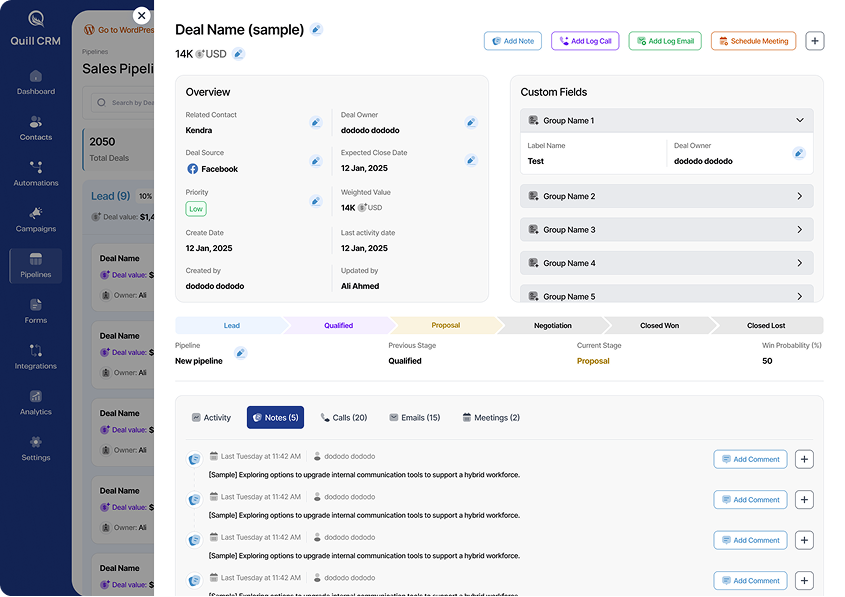Screen dimensions: 845x597
Task: Open Automations in the sidebar
Action: 36,173
